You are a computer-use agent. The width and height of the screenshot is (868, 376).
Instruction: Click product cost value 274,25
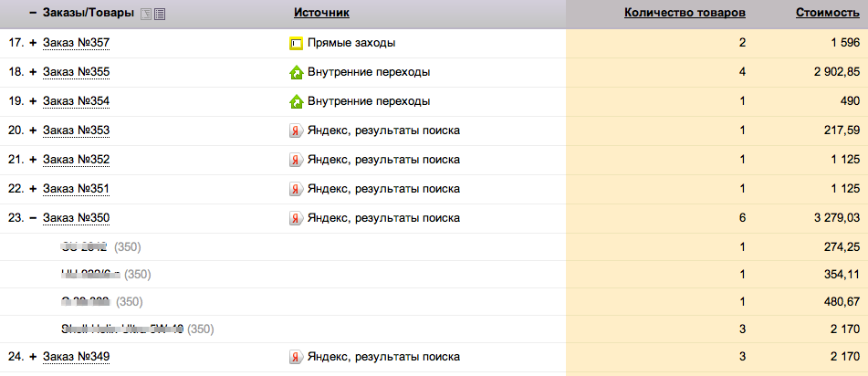tap(842, 247)
